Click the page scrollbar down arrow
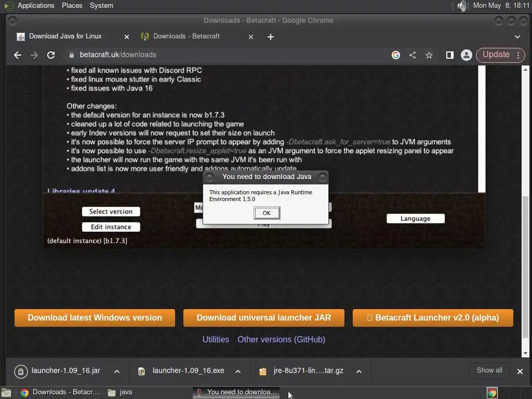Screen dimensions: 532x399 [525, 353]
